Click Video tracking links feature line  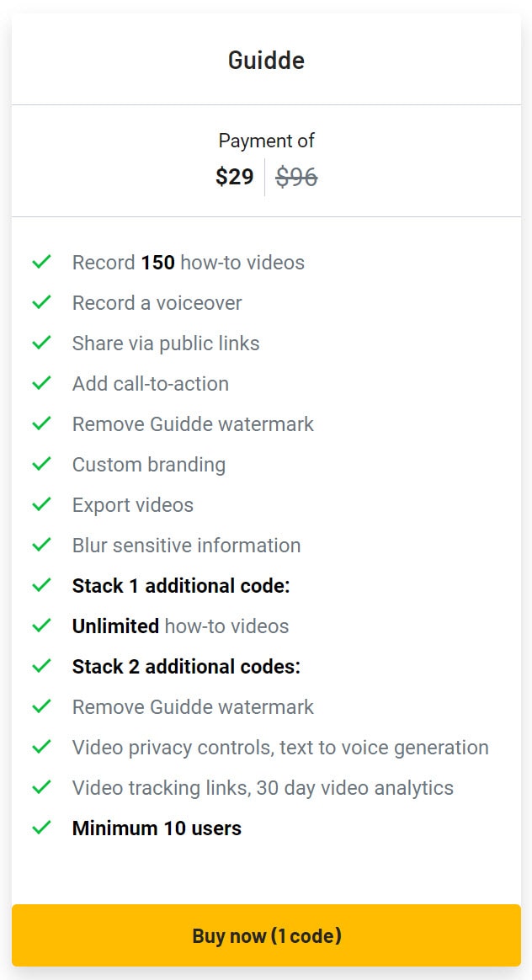pos(263,788)
